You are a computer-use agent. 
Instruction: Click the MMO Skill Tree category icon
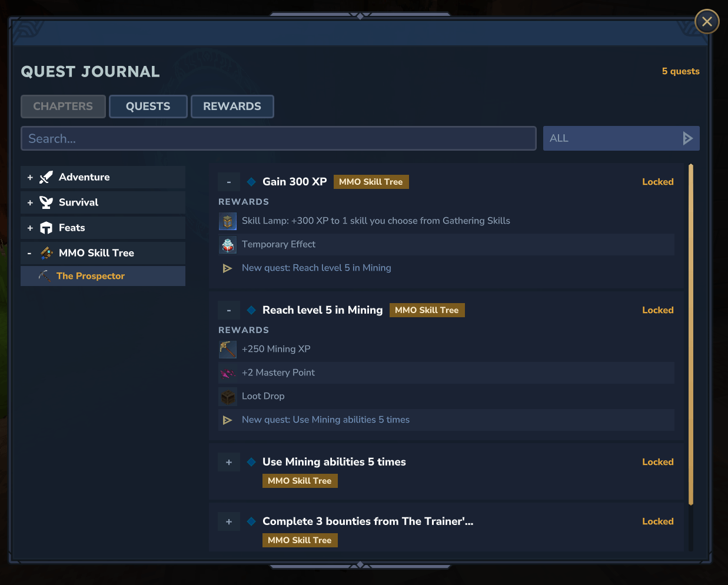pos(46,253)
